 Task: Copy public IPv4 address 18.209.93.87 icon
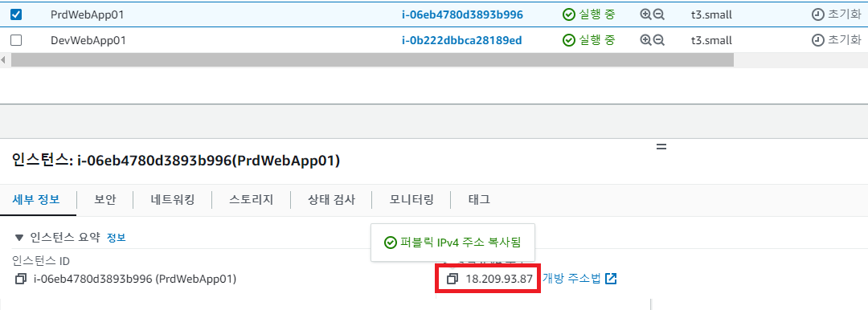(x=452, y=279)
